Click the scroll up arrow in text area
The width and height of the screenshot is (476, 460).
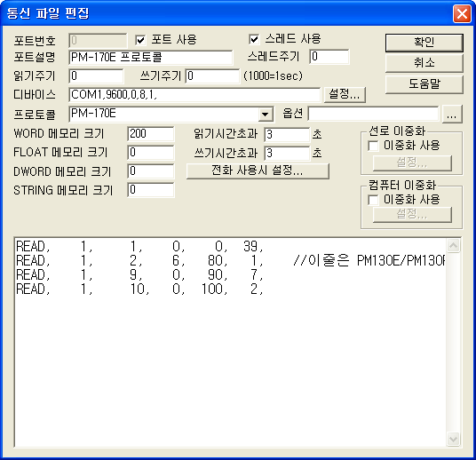453,246
